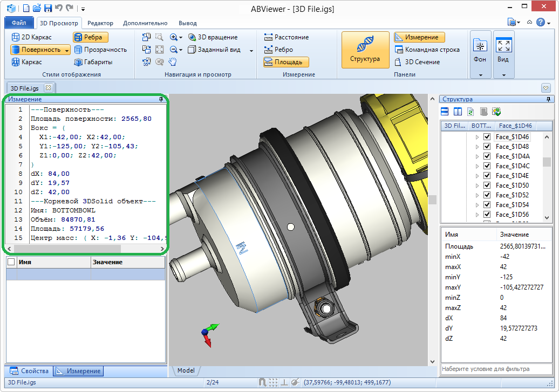Screen dimensions: 559x392
Task: Toggle the Ребра edges display
Action: (91, 37)
